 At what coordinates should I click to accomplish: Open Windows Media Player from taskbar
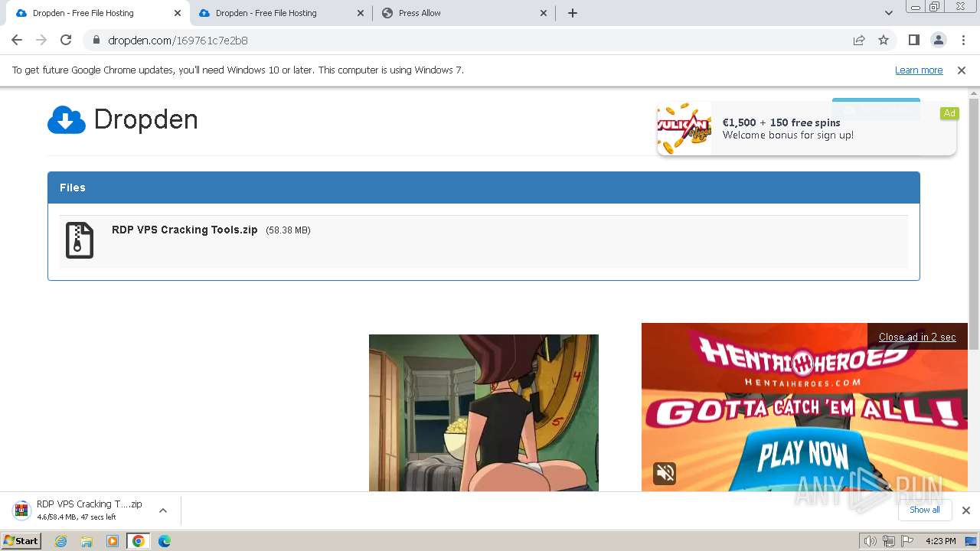[113, 541]
